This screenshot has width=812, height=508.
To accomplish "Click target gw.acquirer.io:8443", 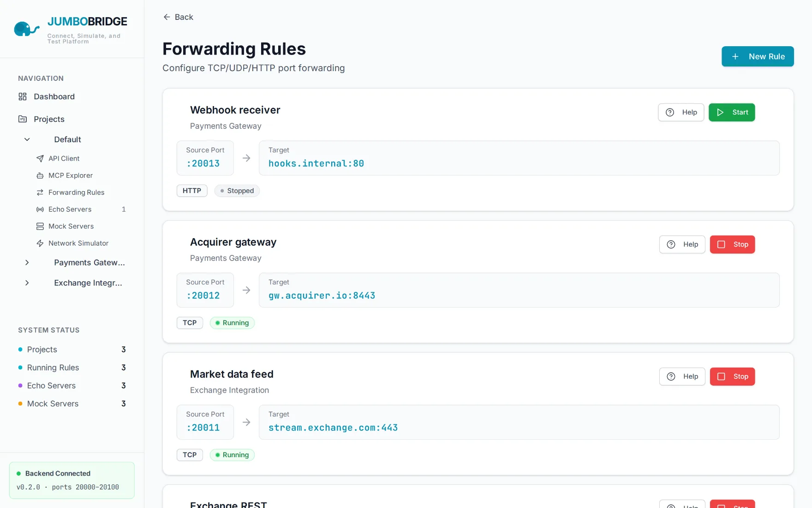I will click(x=519, y=290).
